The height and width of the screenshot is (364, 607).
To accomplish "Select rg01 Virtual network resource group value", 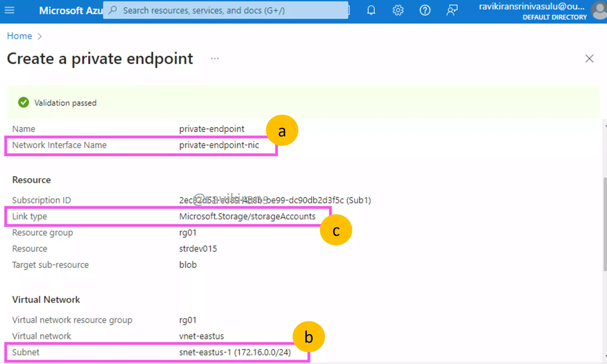I will coord(188,320).
